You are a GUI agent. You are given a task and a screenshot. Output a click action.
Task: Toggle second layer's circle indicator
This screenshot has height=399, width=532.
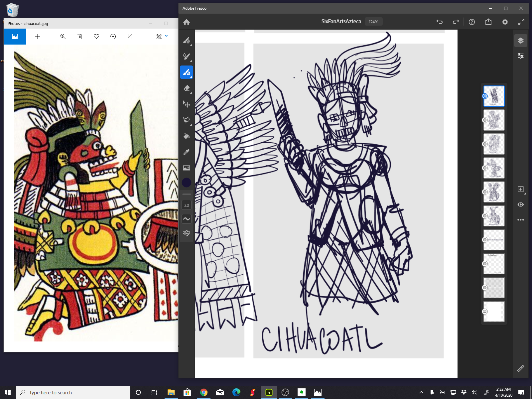pos(485,120)
